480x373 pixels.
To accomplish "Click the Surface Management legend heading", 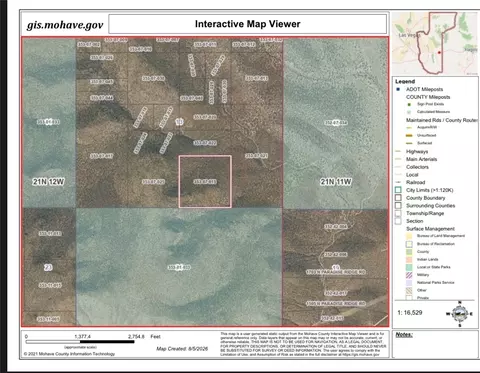I will click(430, 229).
